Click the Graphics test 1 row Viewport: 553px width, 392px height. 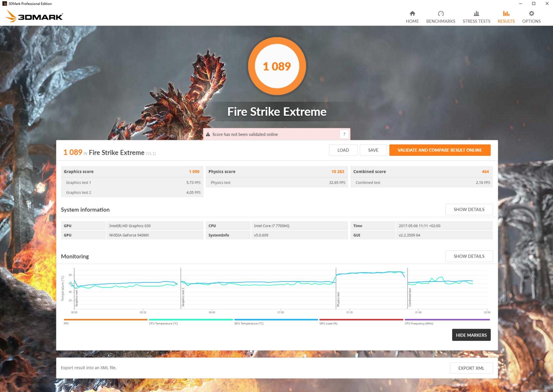(132, 183)
